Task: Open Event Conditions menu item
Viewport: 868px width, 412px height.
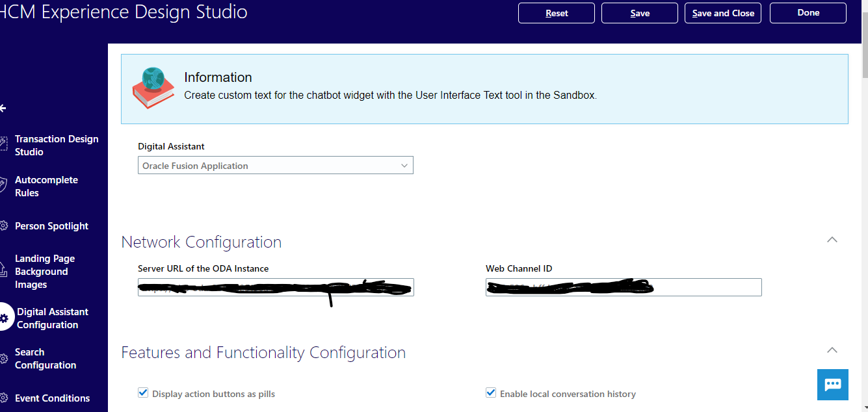Action: [x=52, y=398]
